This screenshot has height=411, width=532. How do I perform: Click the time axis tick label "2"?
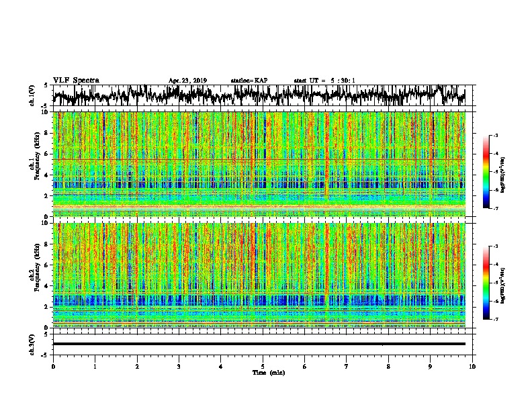[x=137, y=366]
